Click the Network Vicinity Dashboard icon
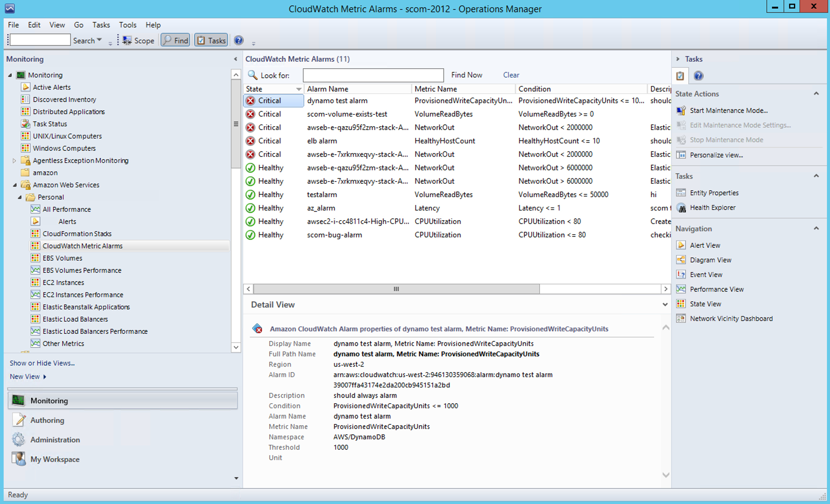This screenshot has height=504, width=830. 681,319
